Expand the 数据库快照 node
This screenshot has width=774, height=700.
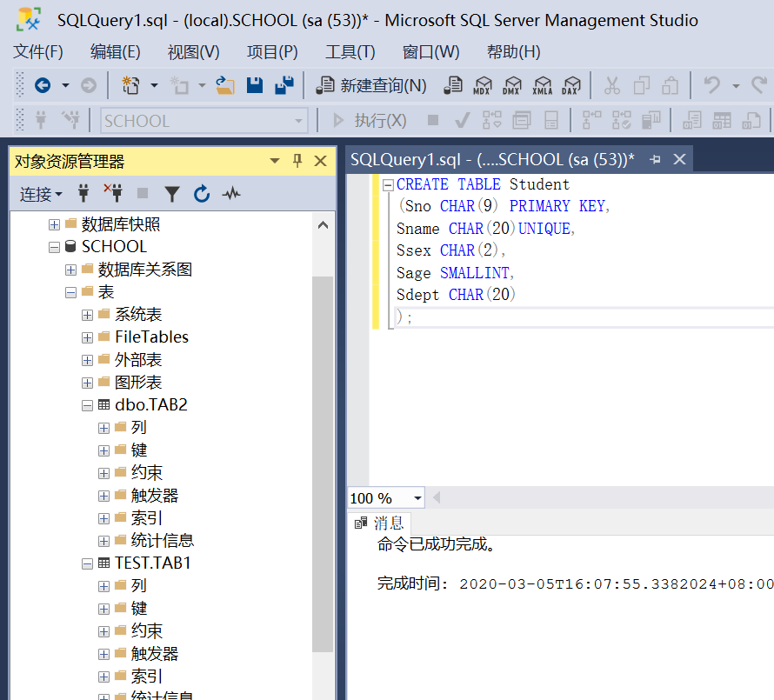click(54, 225)
